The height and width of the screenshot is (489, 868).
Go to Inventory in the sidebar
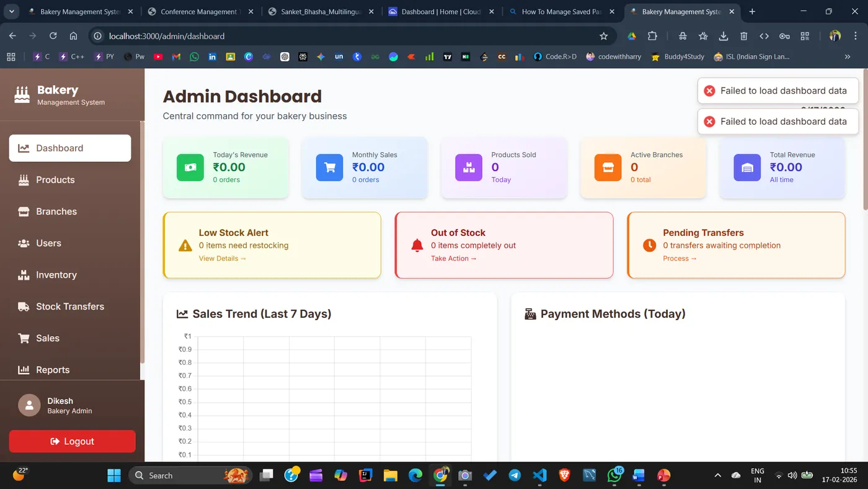[x=70, y=275]
